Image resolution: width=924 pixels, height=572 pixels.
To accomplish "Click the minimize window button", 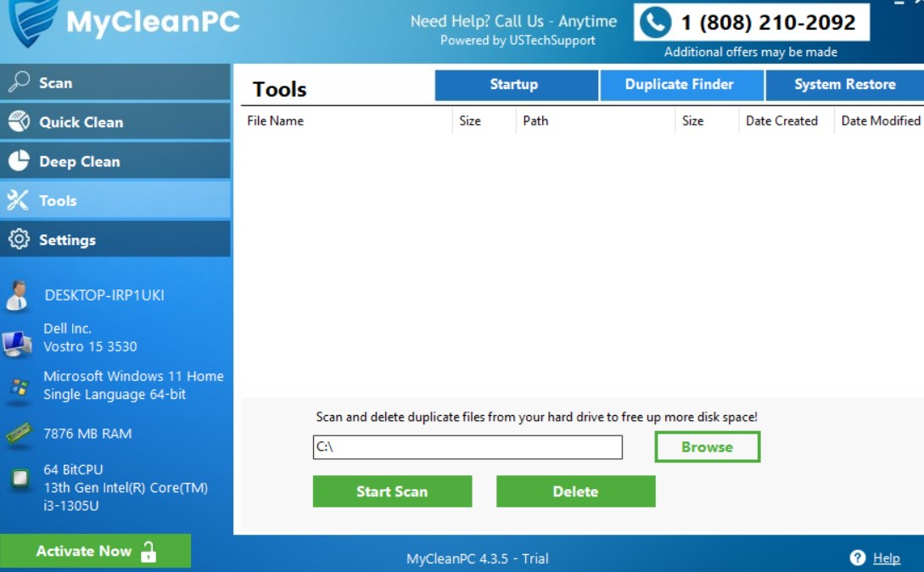I will point(899,3).
